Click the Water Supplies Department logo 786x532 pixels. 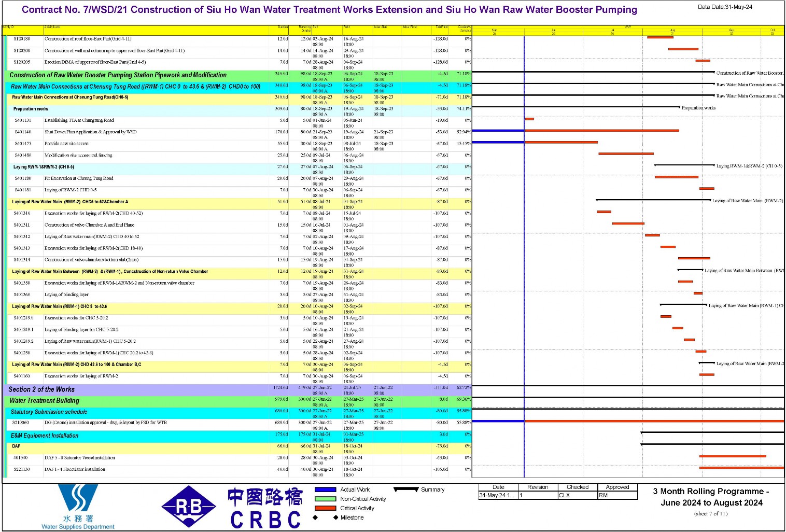coord(78,507)
